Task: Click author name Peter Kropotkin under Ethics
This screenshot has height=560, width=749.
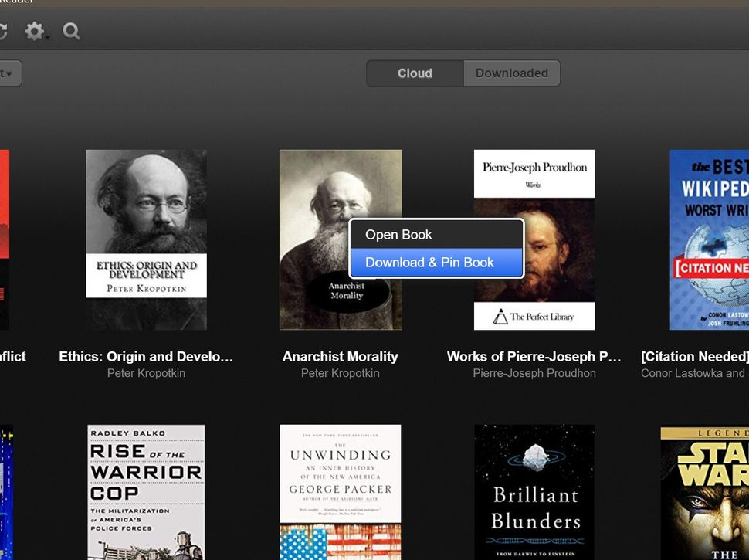Action: click(146, 373)
